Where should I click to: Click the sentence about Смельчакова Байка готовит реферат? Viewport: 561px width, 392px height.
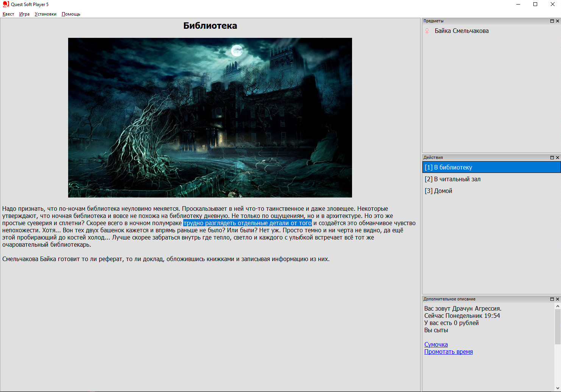(x=166, y=259)
